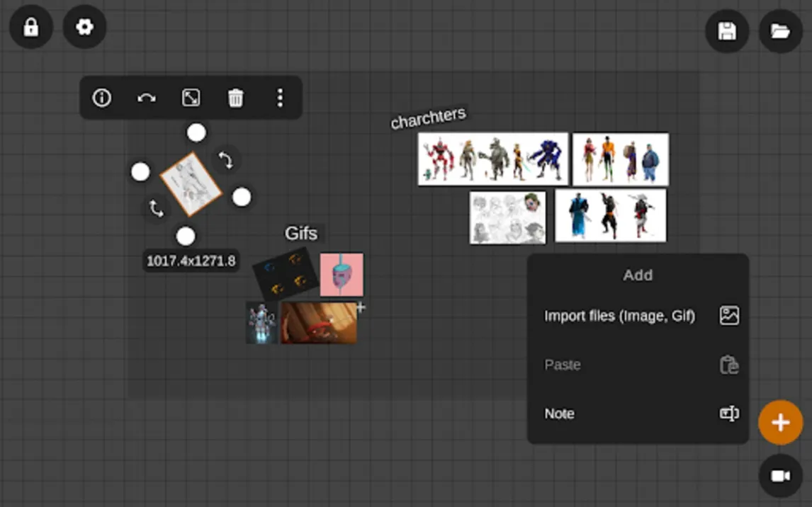812x507 pixels.
Task: Select the robot characters reference image
Action: pyautogui.click(x=493, y=159)
